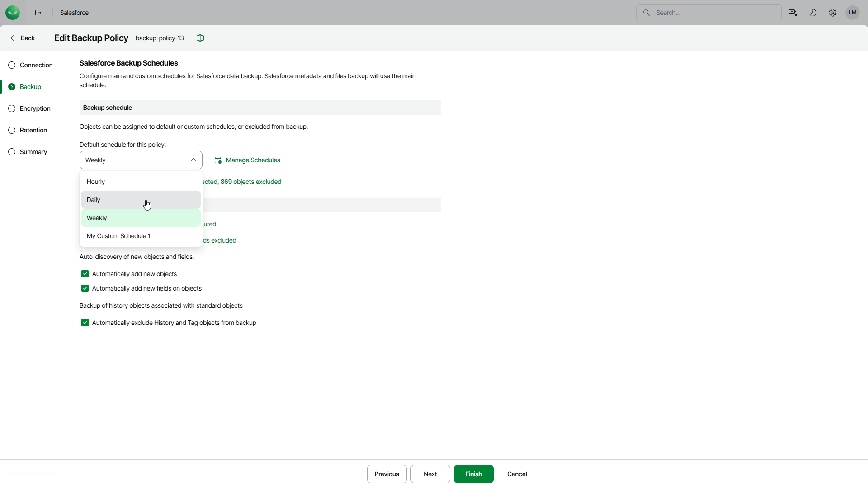868x488 pixels.
Task: Click the dark mode moon icon
Action: coord(813,13)
